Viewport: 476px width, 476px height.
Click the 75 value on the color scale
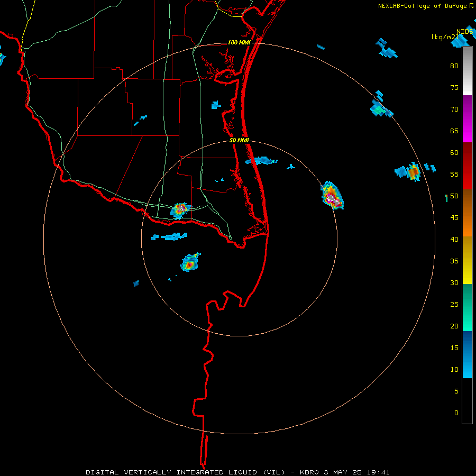tap(454, 87)
